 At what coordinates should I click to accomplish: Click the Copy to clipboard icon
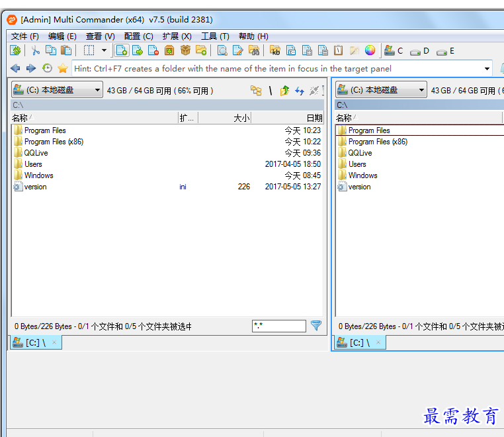pyautogui.click(x=51, y=50)
